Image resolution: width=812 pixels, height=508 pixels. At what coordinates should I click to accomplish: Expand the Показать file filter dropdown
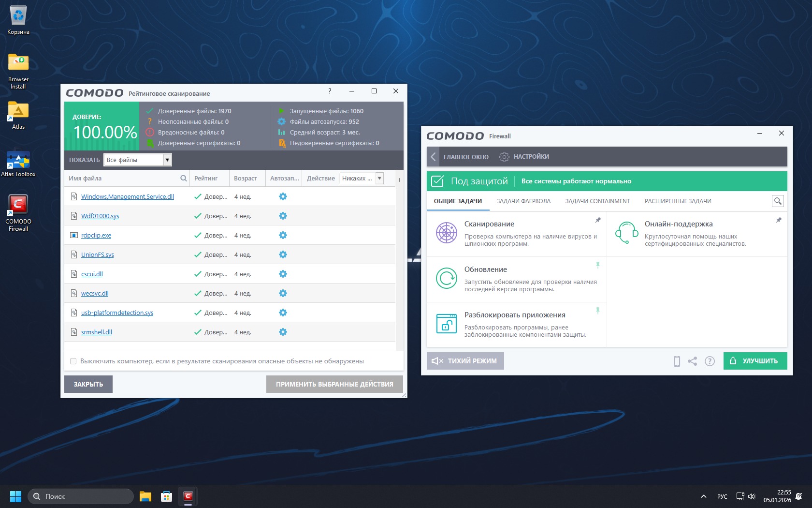tap(167, 160)
